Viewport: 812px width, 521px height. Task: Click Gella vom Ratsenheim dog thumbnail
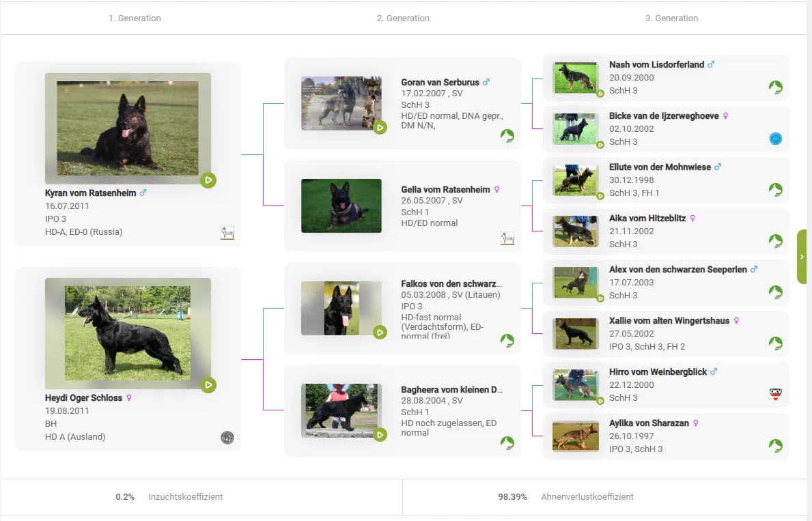click(x=341, y=206)
